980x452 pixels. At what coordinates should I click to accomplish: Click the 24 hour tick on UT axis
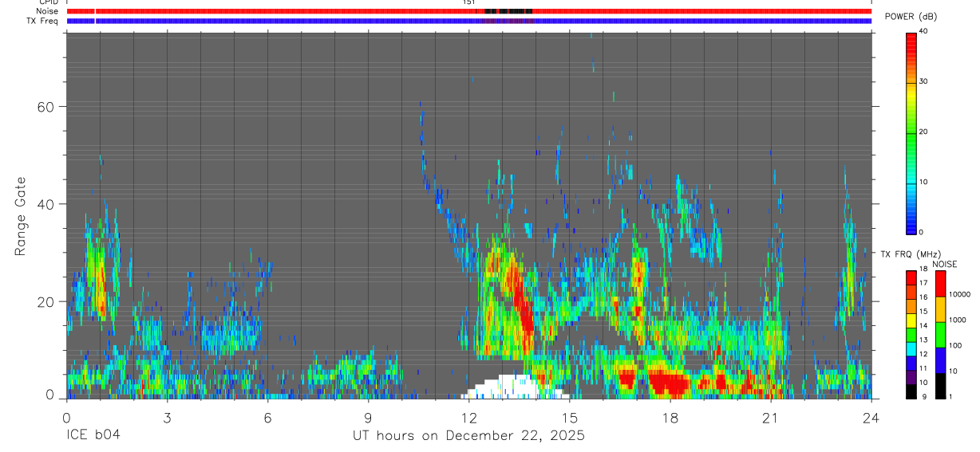click(871, 418)
